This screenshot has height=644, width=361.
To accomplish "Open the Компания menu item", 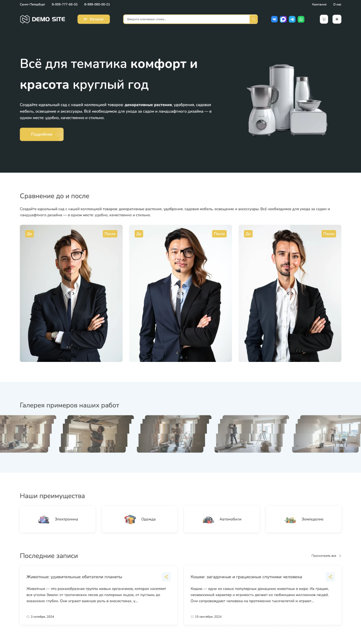I will tap(319, 4).
